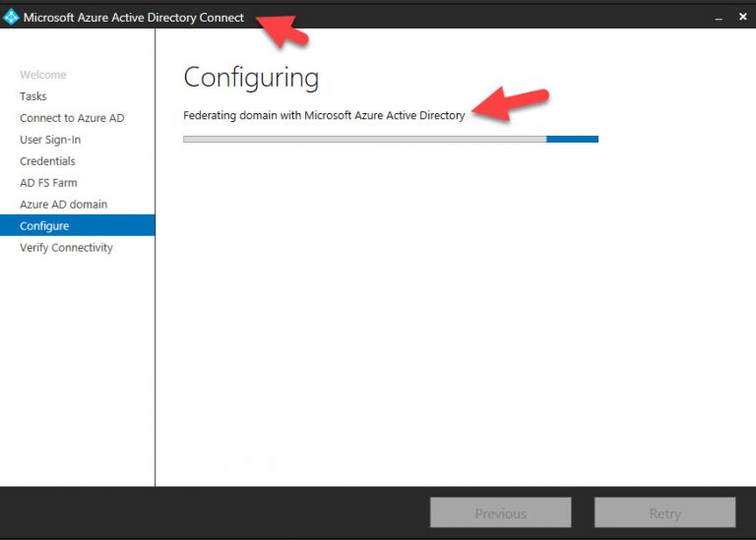This screenshot has width=756, height=540.
Task: Click the blue segment of progress bar
Action: (x=572, y=139)
